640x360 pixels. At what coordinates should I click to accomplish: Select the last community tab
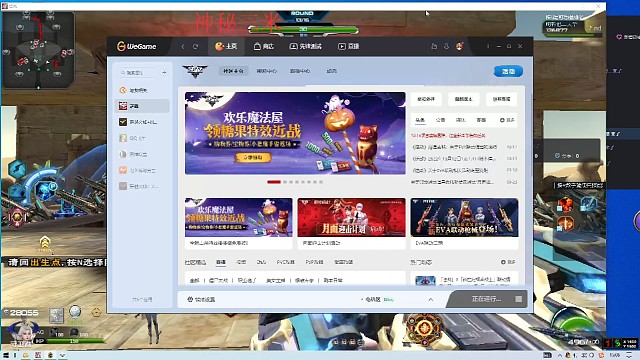coord(343,262)
